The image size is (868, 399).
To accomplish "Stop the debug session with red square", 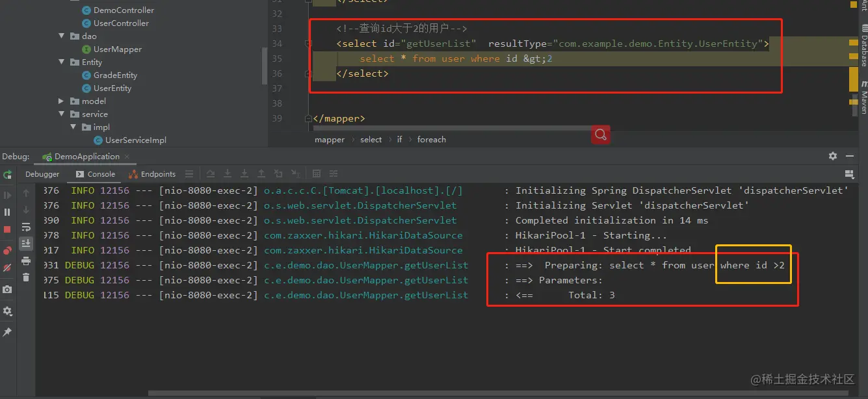I will pyautogui.click(x=8, y=229).
